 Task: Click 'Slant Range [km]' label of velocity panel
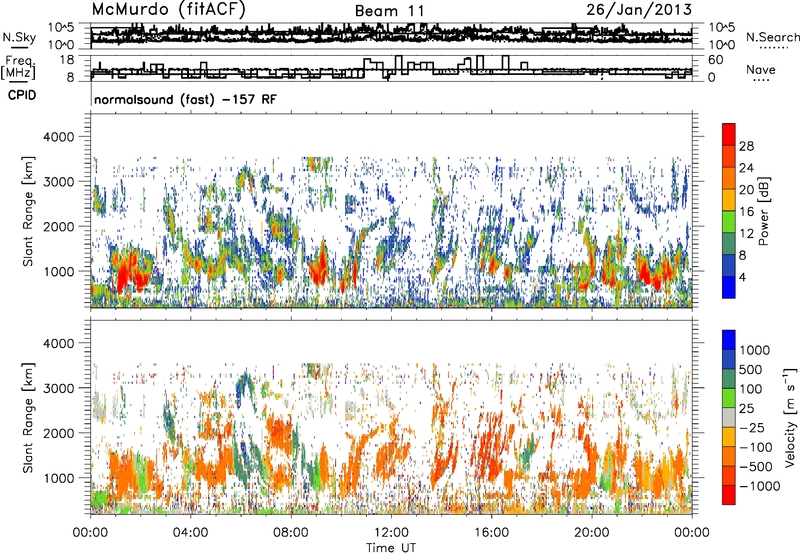(x=28, y=418)
